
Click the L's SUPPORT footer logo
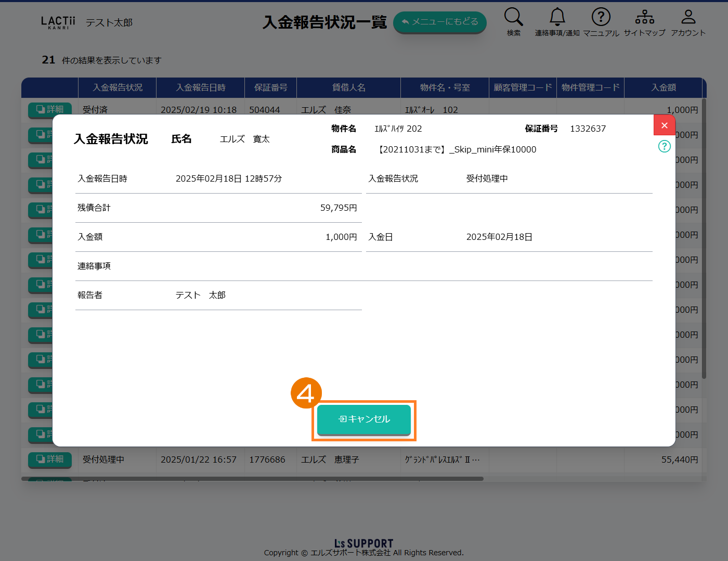363,543
